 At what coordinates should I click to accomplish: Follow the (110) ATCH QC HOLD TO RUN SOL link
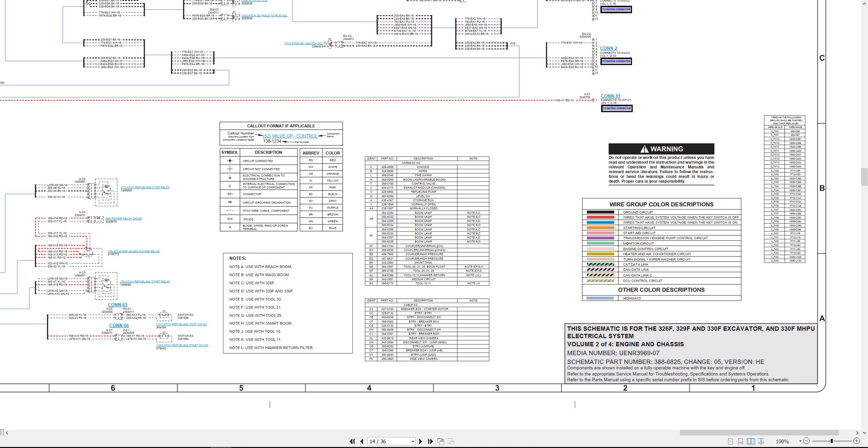tap(264, 16)
